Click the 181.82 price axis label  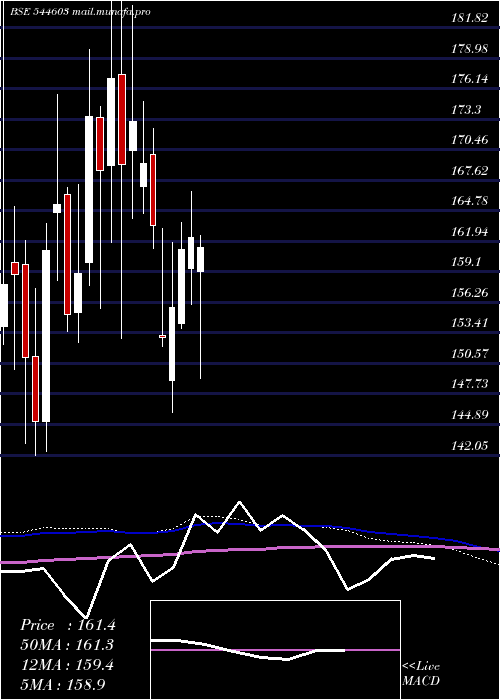click(469, 18)
